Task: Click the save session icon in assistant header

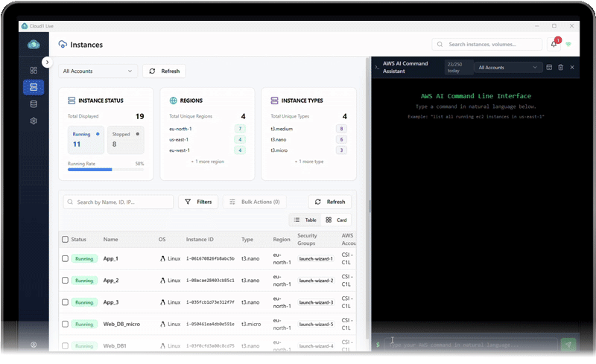Action: pyautogui.click(x=549, y=67)
